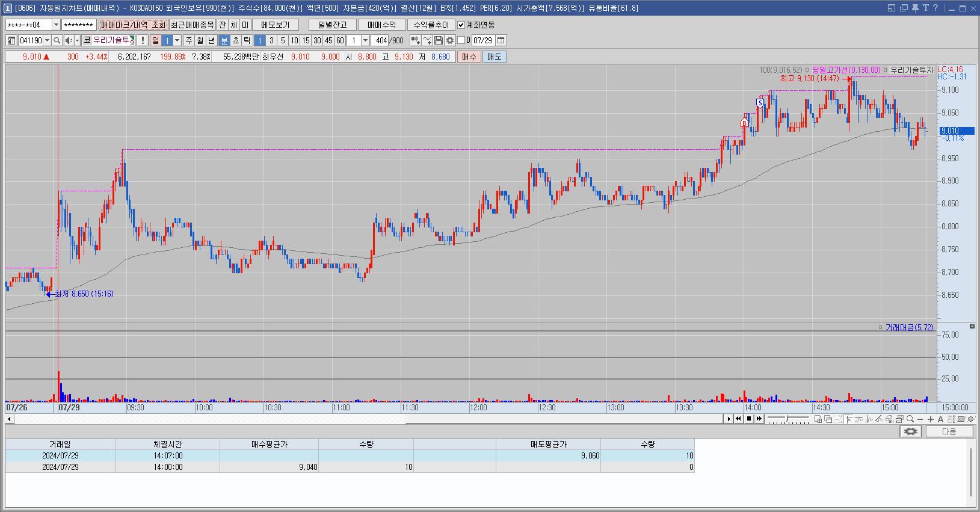Viewport: 980px width, 512px height.
Task: Click the chart compare icon beside the save icon
Action: pos(427,40)
